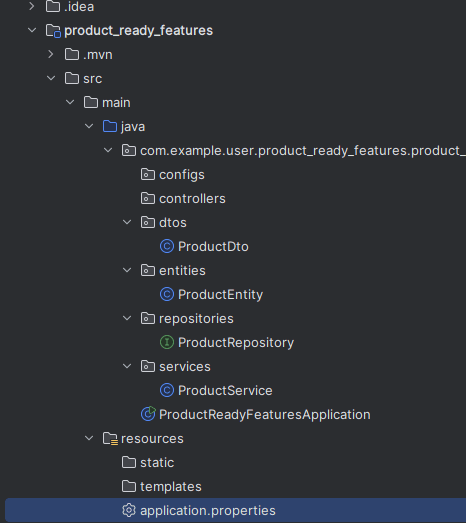Collapse the dtos package
This screenshot has height=523, width=466.
(x=127, y=222)
